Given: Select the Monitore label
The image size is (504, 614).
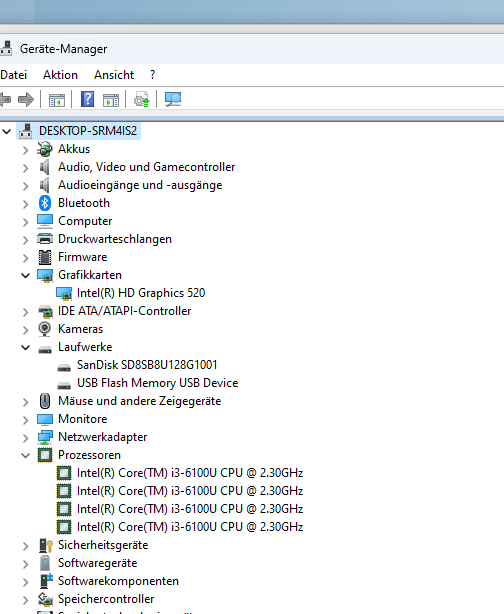Looking at the screenshot, I should 83,419.
